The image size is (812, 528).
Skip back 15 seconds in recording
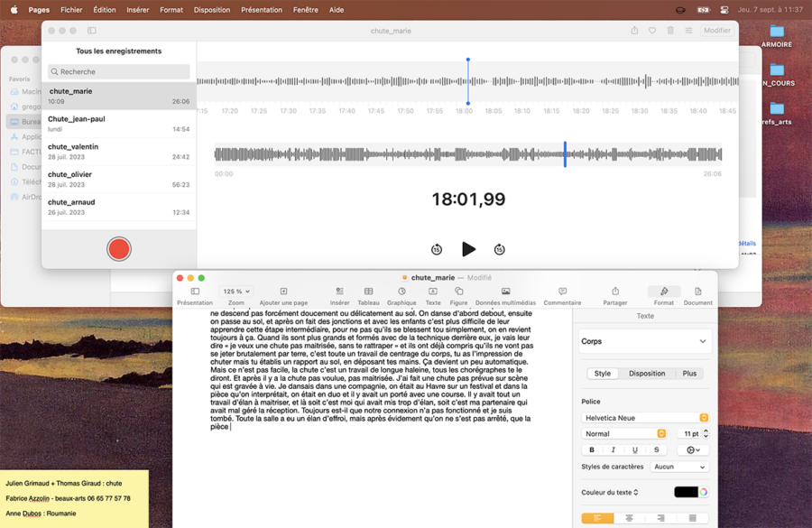[437, 249]
